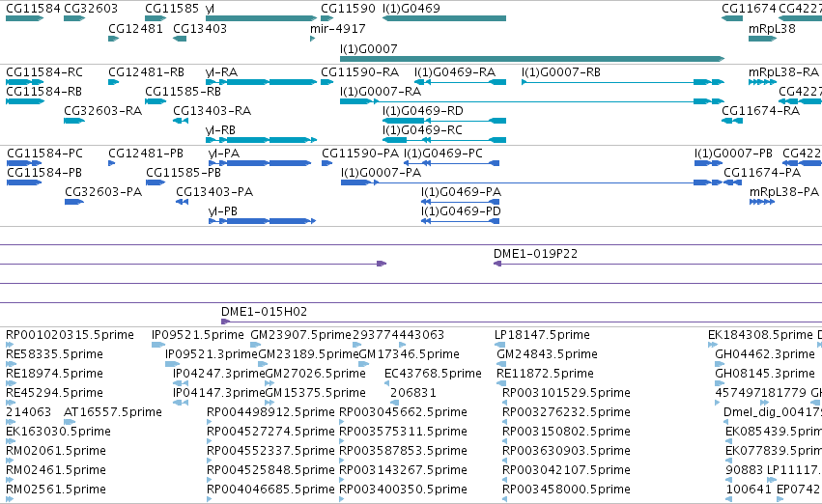Select transcript CG12481-RB

pyautogui.click(x=113, y=82)
